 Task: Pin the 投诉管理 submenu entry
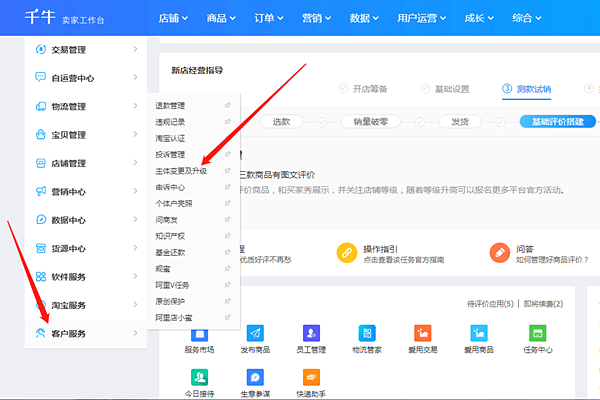coord(228,154)
